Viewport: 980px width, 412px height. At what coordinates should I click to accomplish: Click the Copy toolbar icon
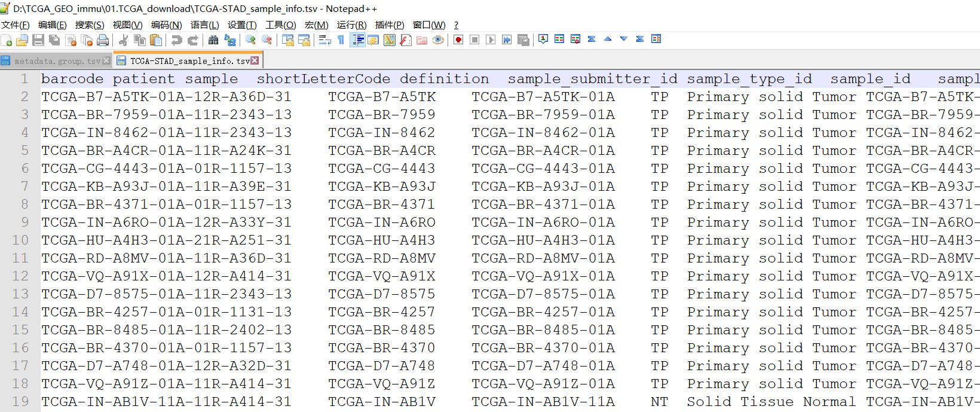140,40
